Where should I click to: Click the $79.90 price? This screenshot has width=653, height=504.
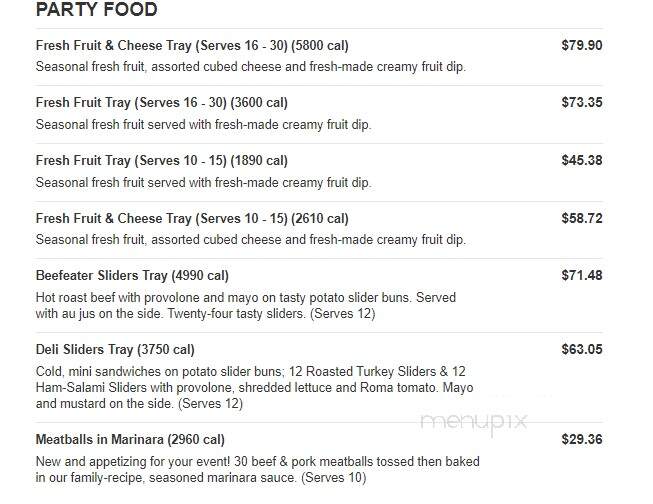pos(581,45)
